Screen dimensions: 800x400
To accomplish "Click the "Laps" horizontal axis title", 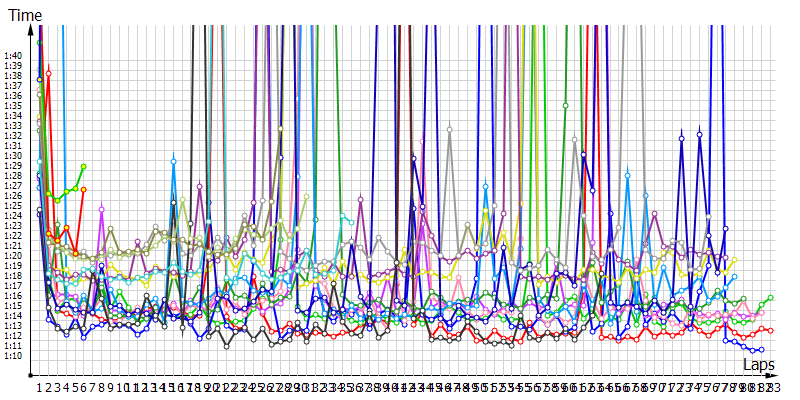I will tap(758, 367).
